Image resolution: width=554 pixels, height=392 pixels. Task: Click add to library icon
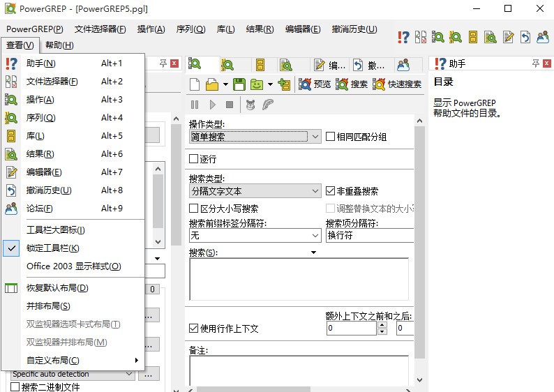point(284,84)
